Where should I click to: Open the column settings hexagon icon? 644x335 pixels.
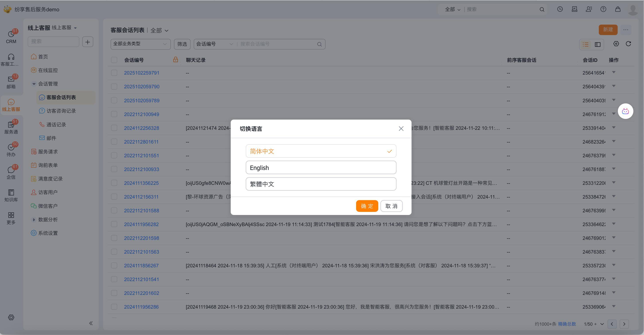(x=616, y=44)
